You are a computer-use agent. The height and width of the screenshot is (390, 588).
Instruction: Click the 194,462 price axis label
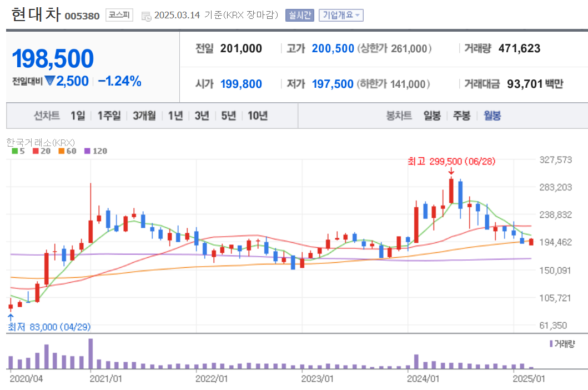[x=556, y=242]
